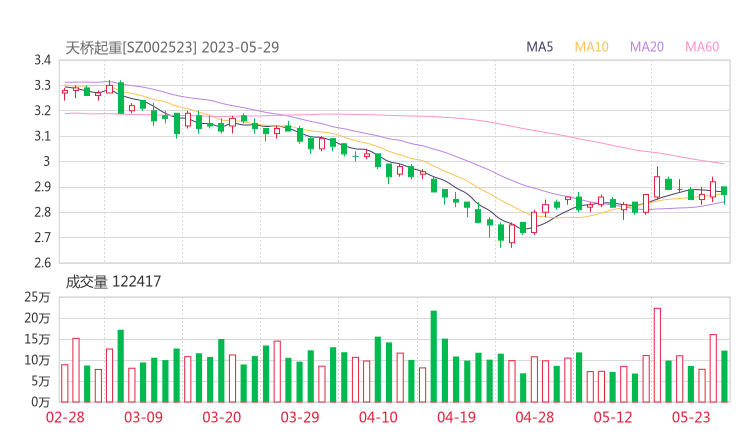Click the large green candlestick below 3.3

121,97
